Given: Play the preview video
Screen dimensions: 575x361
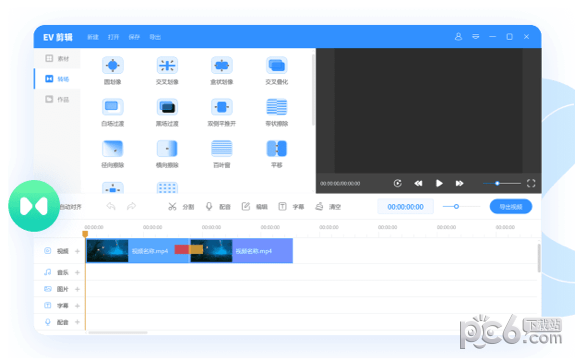Looking at the screenshot, I should 439,183.
